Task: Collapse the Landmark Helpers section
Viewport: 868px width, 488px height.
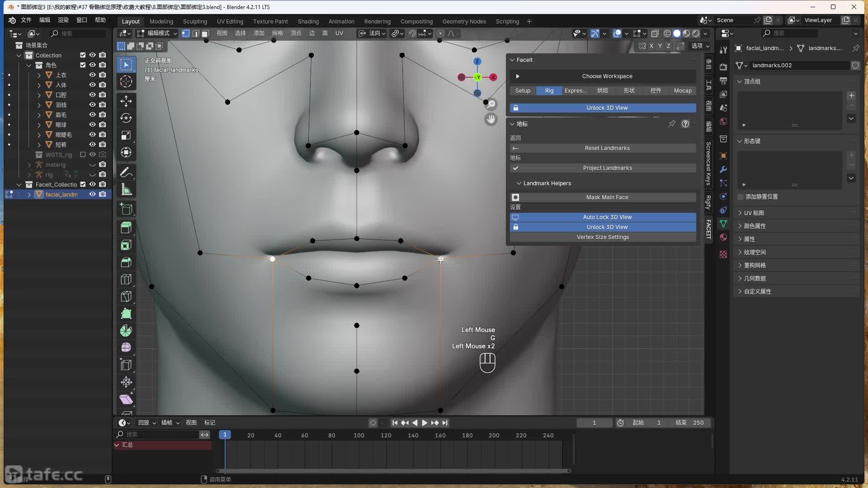Action: click(x=519, y=183)
